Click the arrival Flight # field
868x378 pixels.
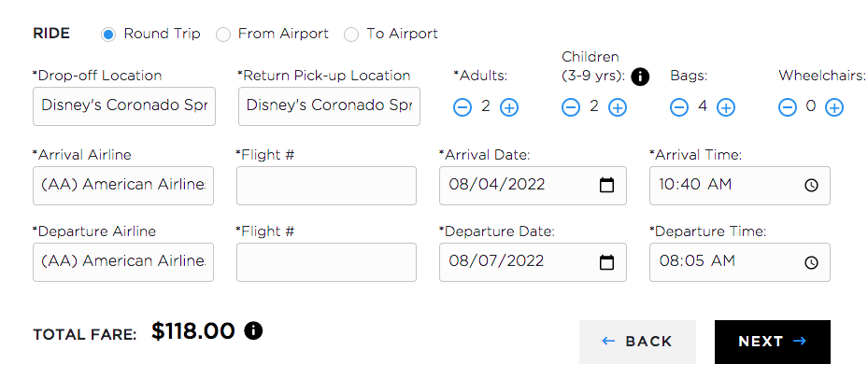tap(326, 186)
